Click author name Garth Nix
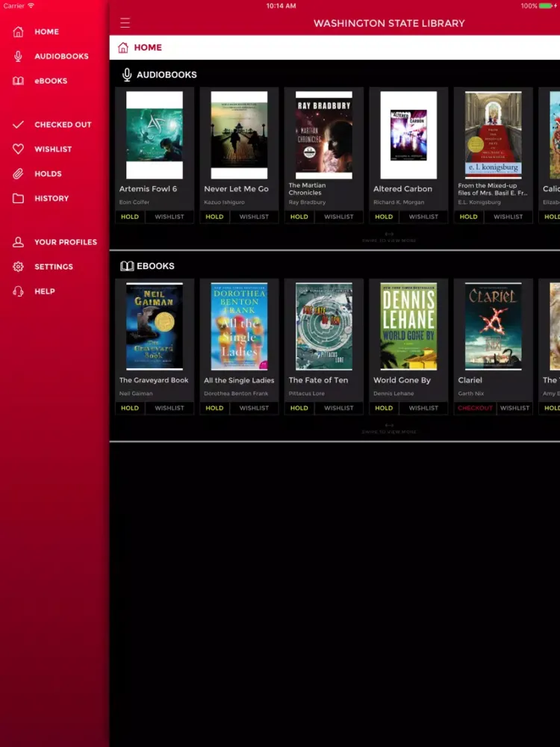This screenshot has height=747, width=560. point(471,394)
